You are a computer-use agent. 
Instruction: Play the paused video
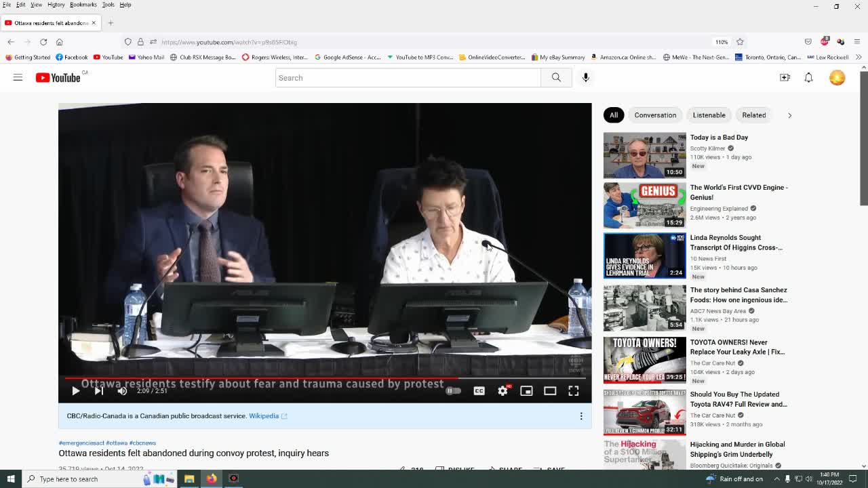pos(75,391)
